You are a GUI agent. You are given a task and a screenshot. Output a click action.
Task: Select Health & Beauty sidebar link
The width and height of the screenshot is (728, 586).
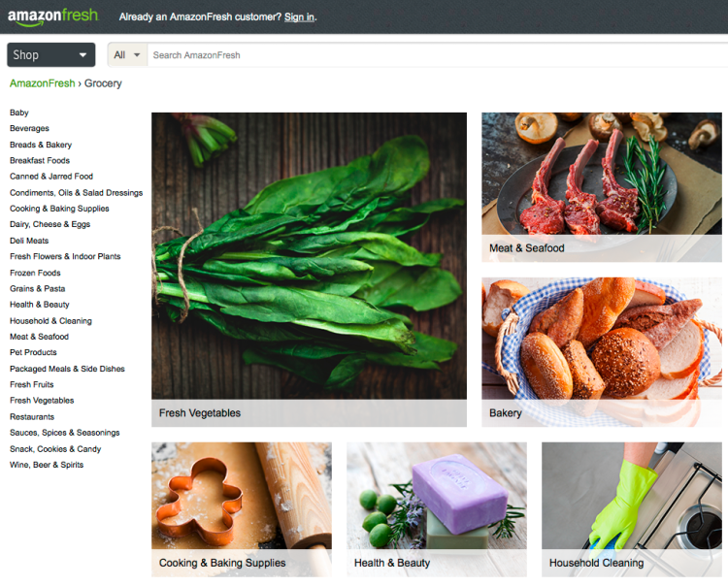[x=40, y=305]
